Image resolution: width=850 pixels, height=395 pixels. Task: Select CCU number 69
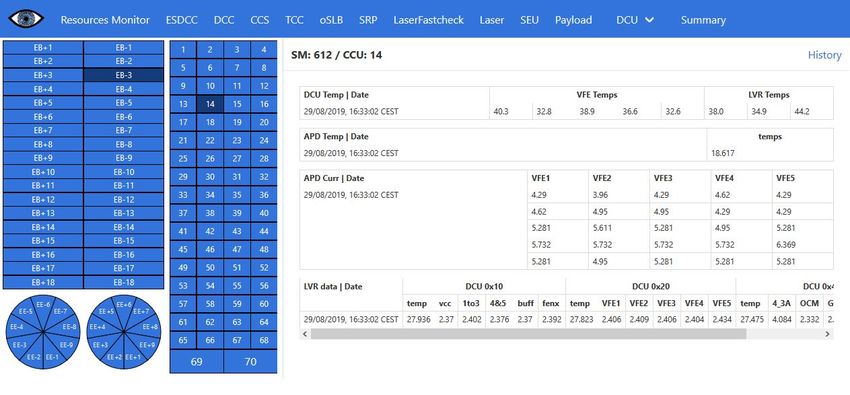click(197, 361)
